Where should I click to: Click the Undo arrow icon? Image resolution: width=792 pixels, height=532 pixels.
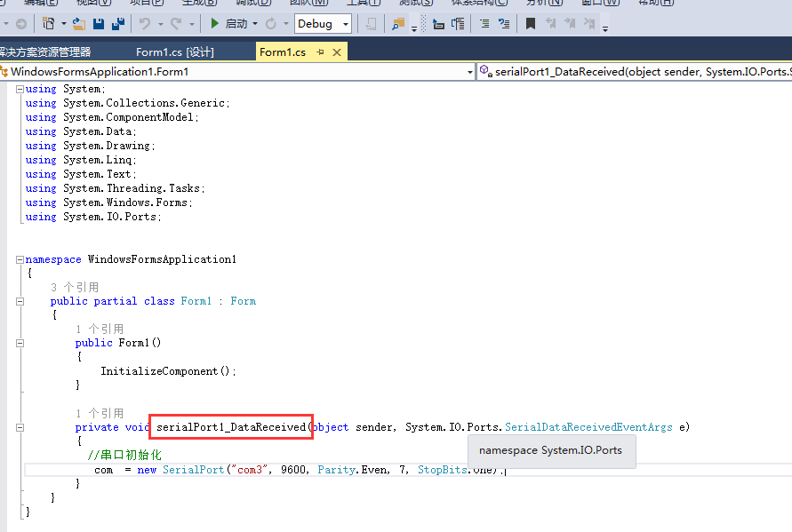coord(145,23)
